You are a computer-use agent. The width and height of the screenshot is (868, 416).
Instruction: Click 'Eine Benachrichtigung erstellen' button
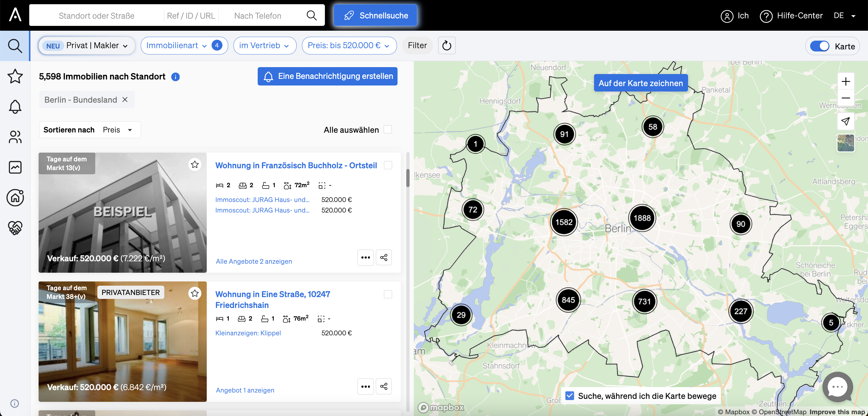[x=328, y=76]
